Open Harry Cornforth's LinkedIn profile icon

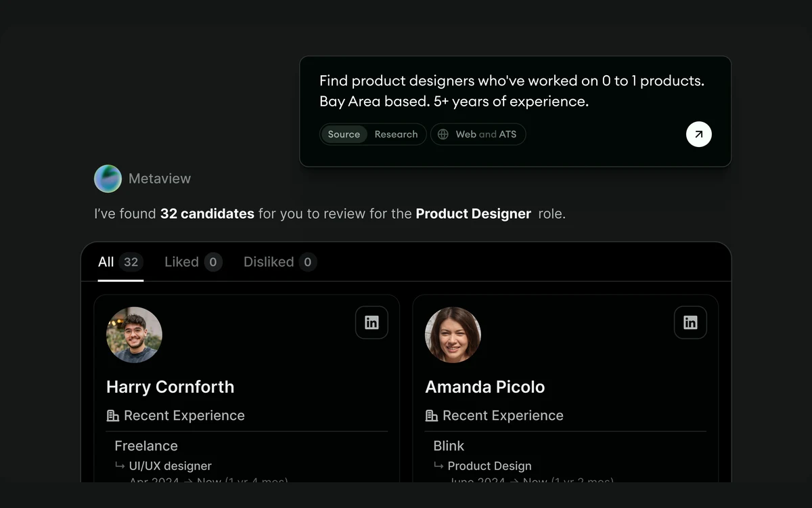click(371, 322)
